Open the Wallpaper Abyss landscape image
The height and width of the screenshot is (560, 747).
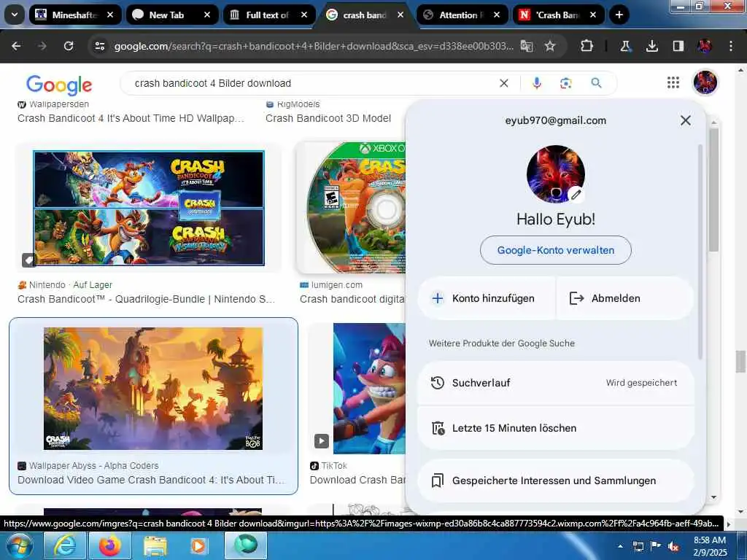click(x=153, y=389)
